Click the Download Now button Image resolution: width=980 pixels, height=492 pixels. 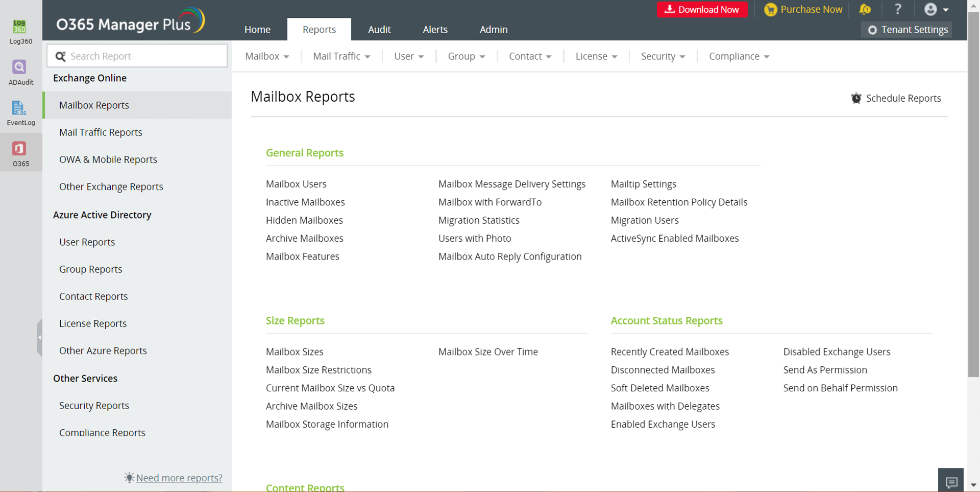click(x=702, y=10)
